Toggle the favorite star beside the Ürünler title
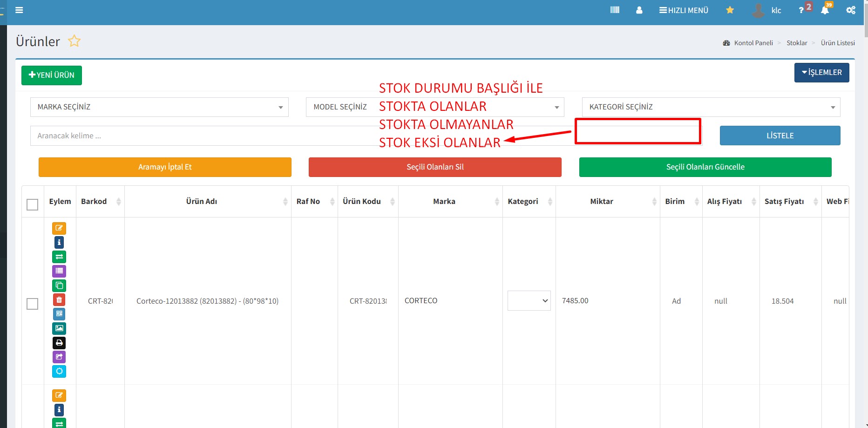The width and height of the screenshot is (868, 428). (x=74, y=41)
